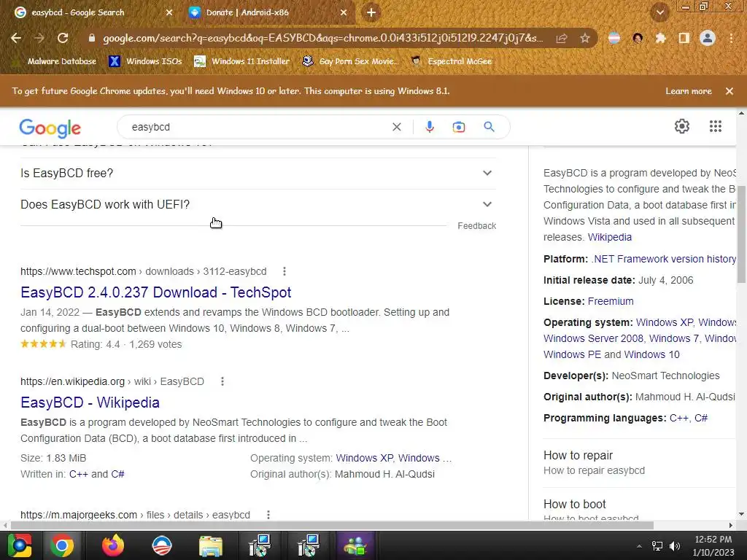Switch to the Donate | Android-x86 tab
The image size is (747, 560).
point(268,13)
